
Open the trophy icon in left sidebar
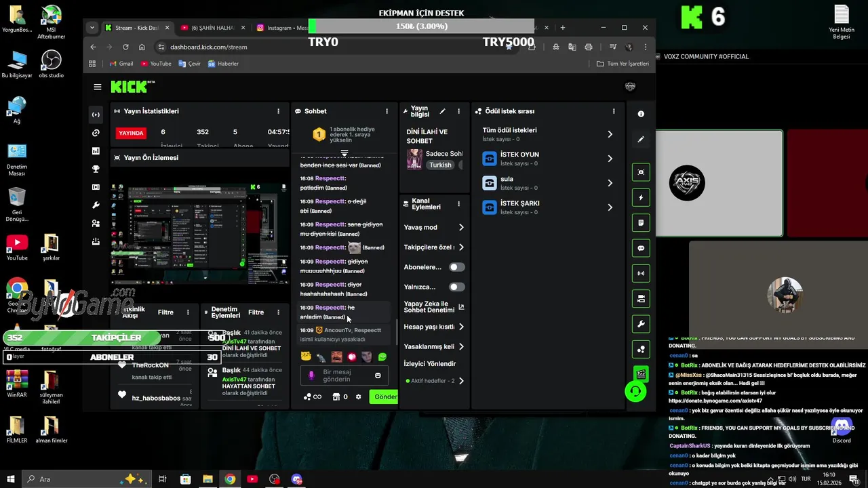point(96,169)
